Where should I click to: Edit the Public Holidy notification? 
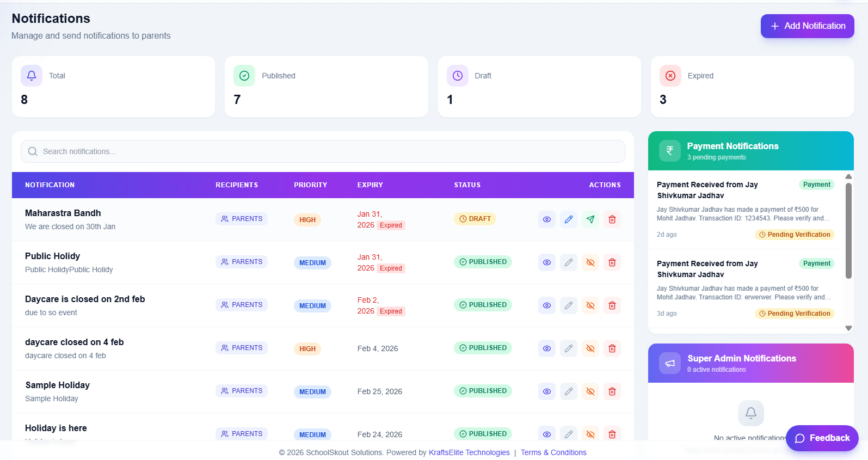coord(569,262)
